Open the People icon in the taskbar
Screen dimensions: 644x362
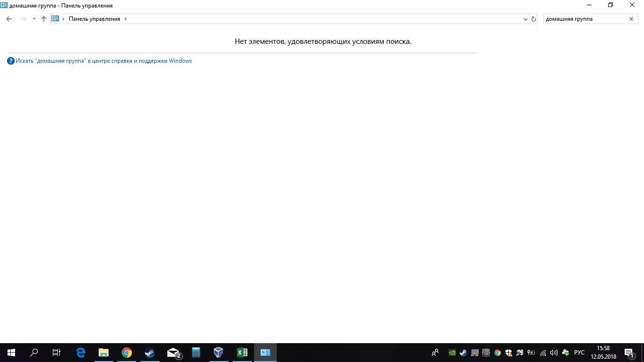(x=435, y=352)
